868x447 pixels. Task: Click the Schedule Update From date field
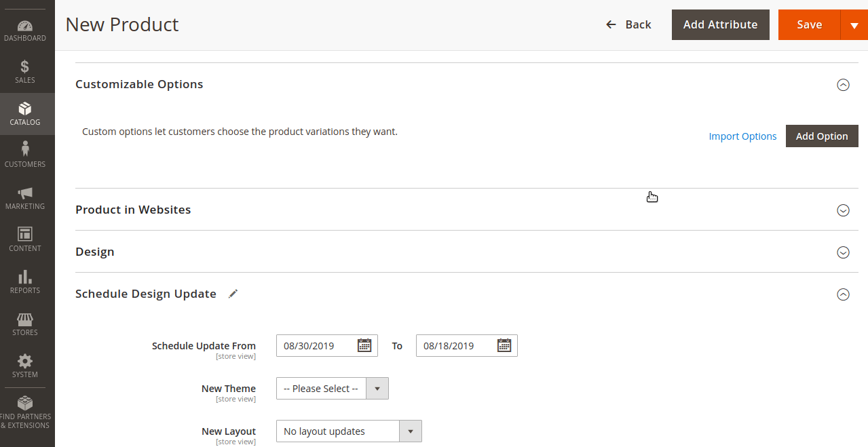tap(327, 345)
